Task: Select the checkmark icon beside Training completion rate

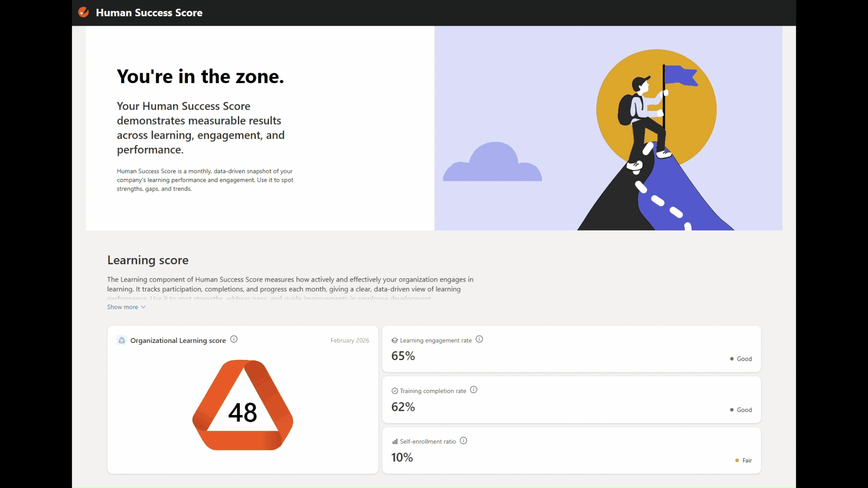Action: tap(395, 391)
